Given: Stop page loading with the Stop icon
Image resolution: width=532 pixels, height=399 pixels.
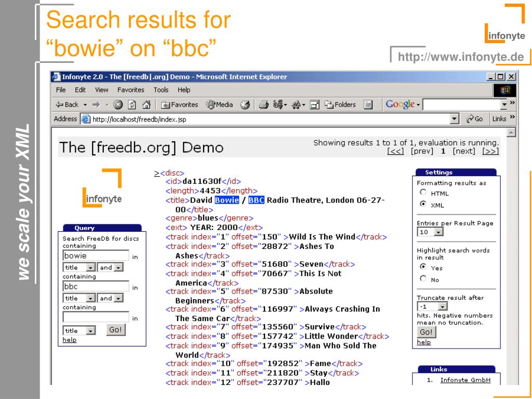Looking at the screenshot, I should click(118, 105).
